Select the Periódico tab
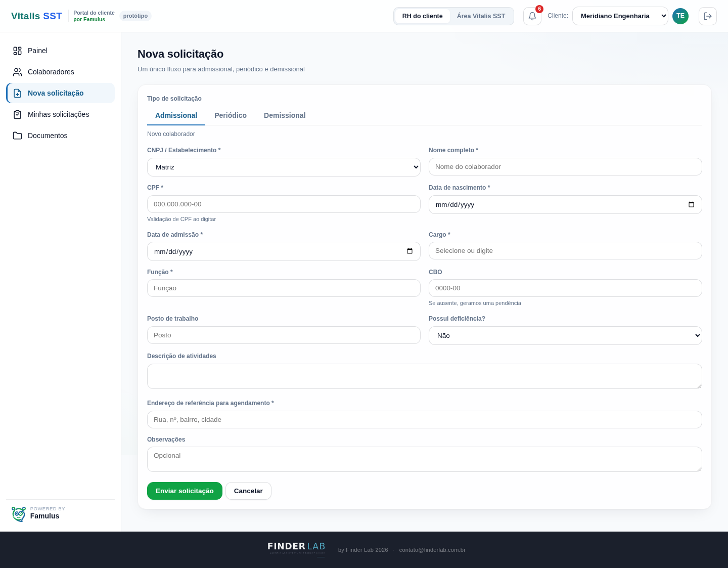The image size is (728, 568). point(231,115)
